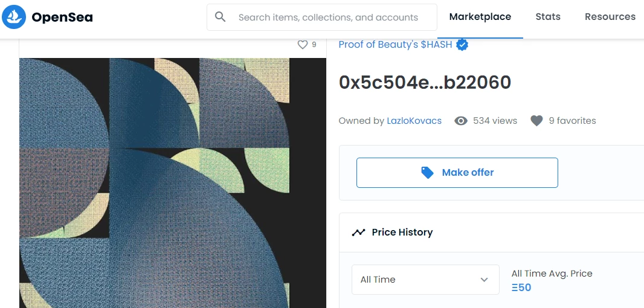
Task: Click the Price History chart line icon
Action: click(x=358, y=233)
